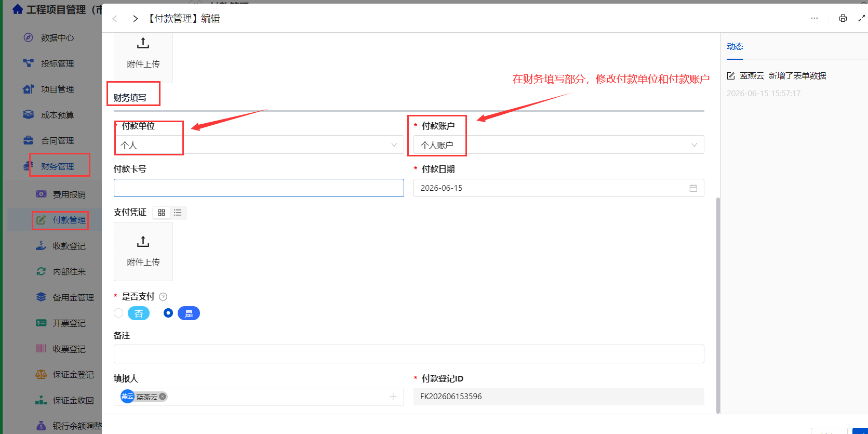868x434 pixels.
Task: Open the 付款账户 dropdown
Action: [x=559, y=145]
